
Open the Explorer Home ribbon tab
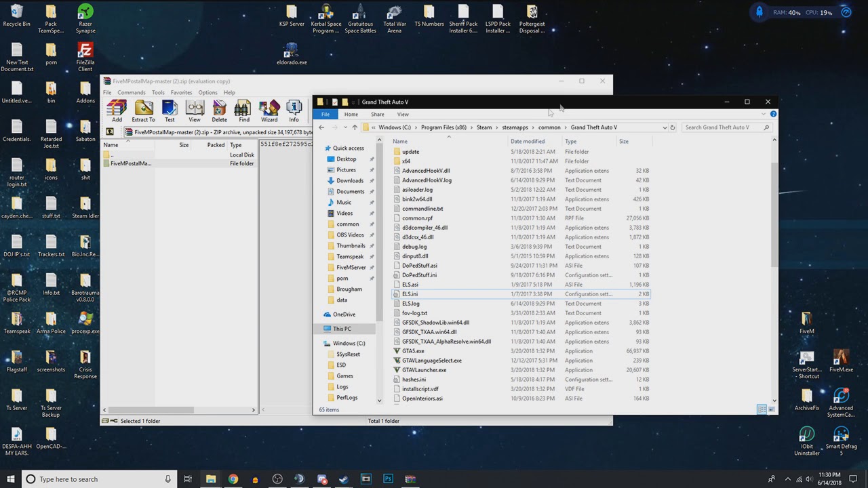[351, 115]
